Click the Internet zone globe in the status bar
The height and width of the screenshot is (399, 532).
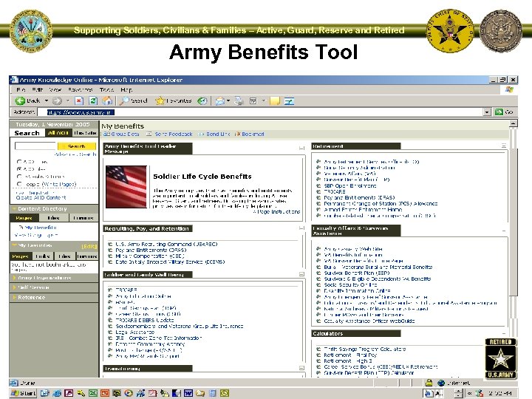[x=441, y=383]
